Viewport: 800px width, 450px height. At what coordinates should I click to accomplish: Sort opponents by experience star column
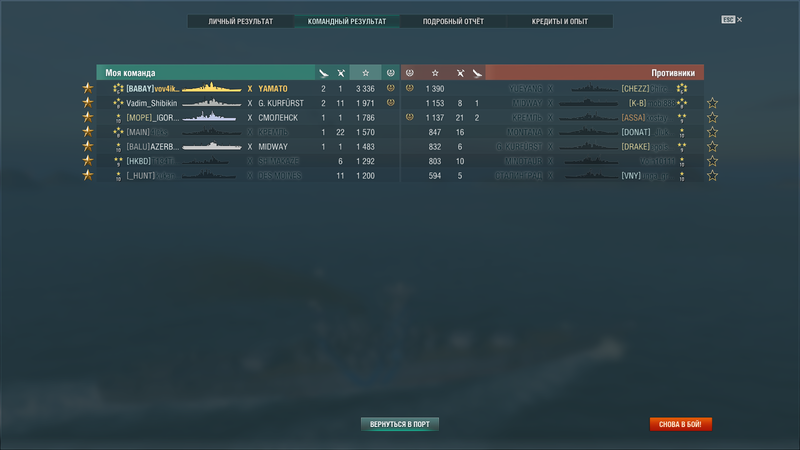tap(435, 73)
